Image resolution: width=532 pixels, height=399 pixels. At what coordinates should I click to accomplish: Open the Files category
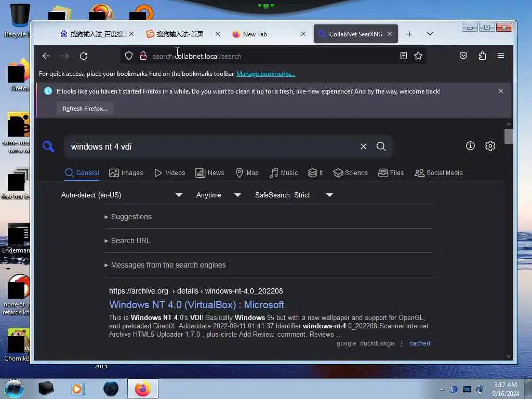pyautogui.click(x=391, y=172)
